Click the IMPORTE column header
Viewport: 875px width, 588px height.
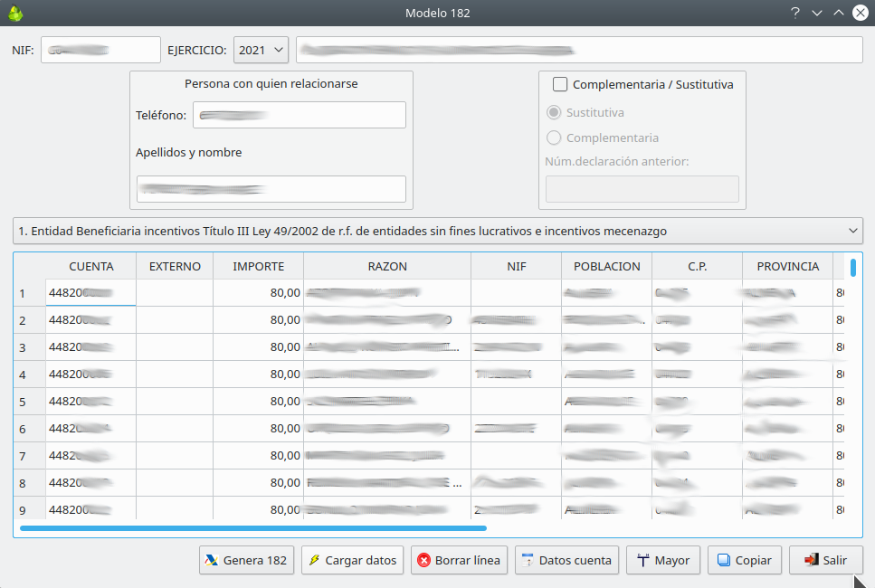point(259,266)
